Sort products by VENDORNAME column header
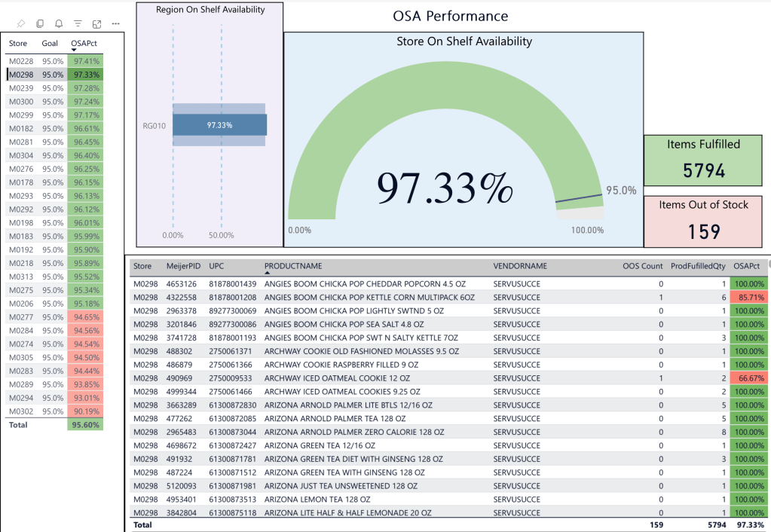The width and height of the screenshot is (771, 532). coord(520,266)
